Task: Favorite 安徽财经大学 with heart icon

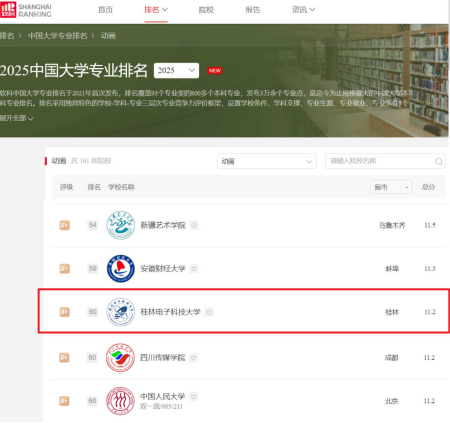Action: (194, 269)
